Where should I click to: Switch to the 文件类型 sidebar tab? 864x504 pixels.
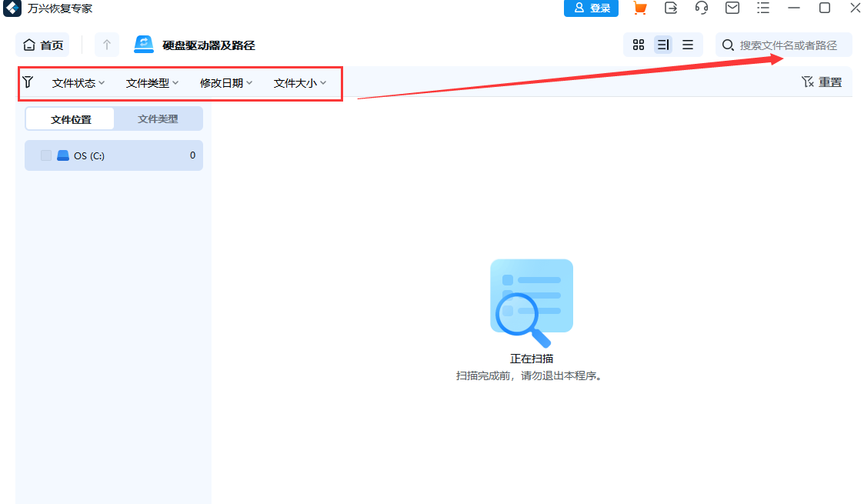(x=158, y=118)
